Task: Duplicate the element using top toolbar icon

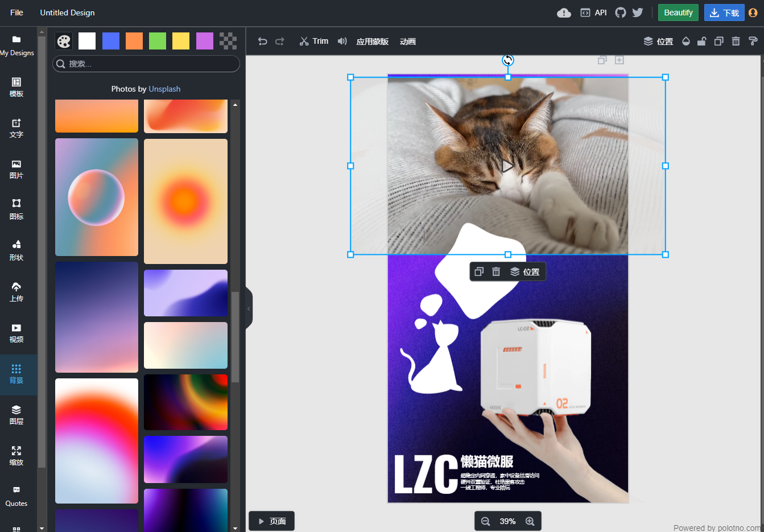Action: [719, 41]
